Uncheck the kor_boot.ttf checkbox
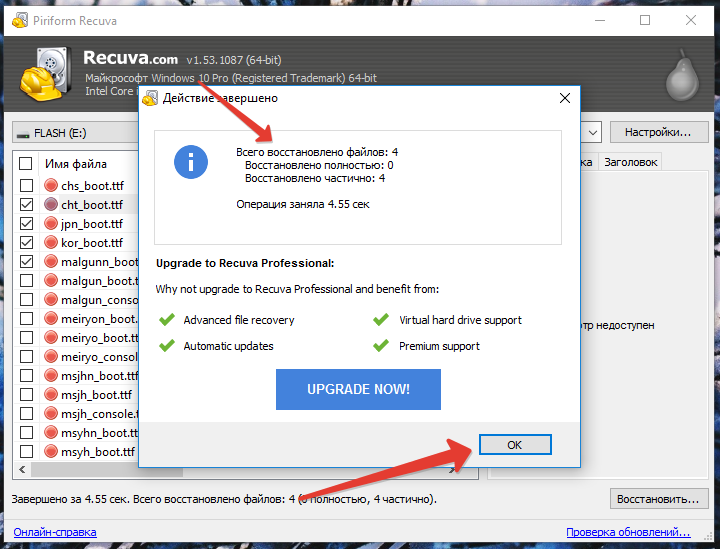Image resolution: width=720 pixels, height=549 pixels. point(27,242)
